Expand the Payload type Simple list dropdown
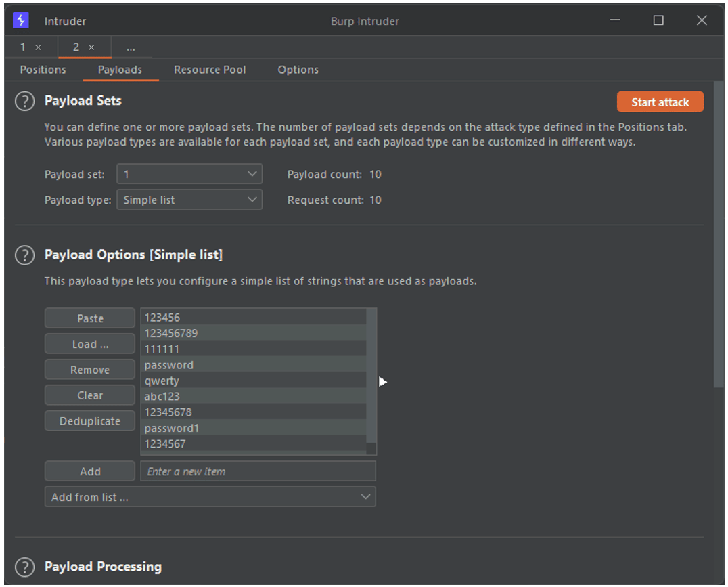This screenshot has width=728, height=587. point(189,200)
